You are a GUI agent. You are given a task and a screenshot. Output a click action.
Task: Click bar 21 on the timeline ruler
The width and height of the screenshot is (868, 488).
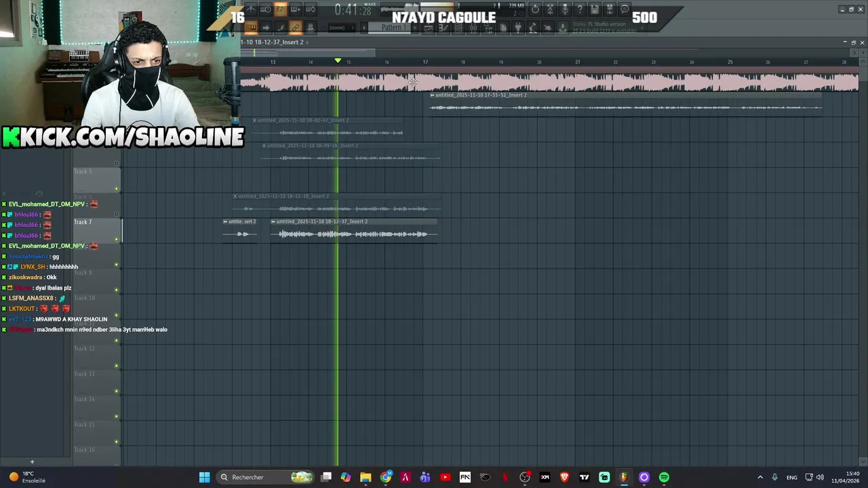point(578,62)
